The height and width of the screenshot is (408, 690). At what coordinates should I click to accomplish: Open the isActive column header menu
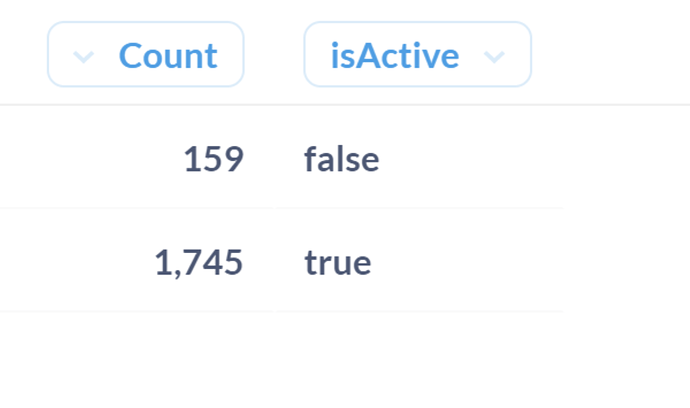click(x=417, y=55)
